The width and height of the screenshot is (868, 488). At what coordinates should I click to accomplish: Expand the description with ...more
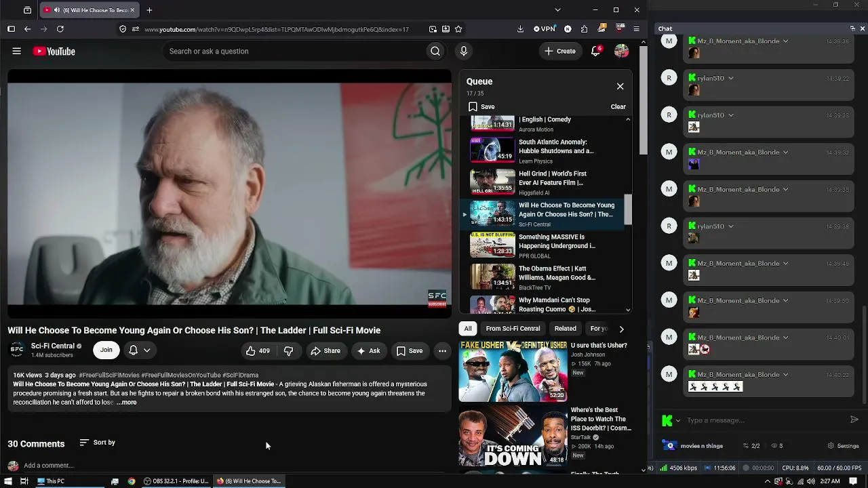point(127,403)
